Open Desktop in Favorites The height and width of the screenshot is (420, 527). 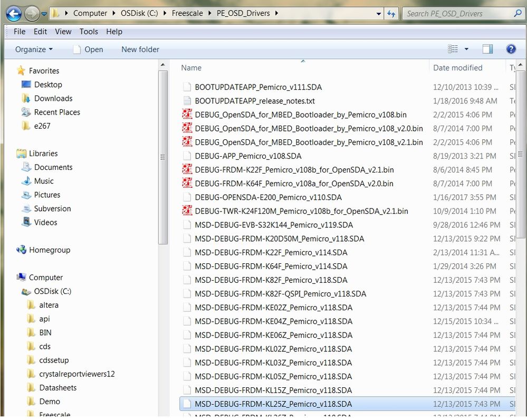48,84
